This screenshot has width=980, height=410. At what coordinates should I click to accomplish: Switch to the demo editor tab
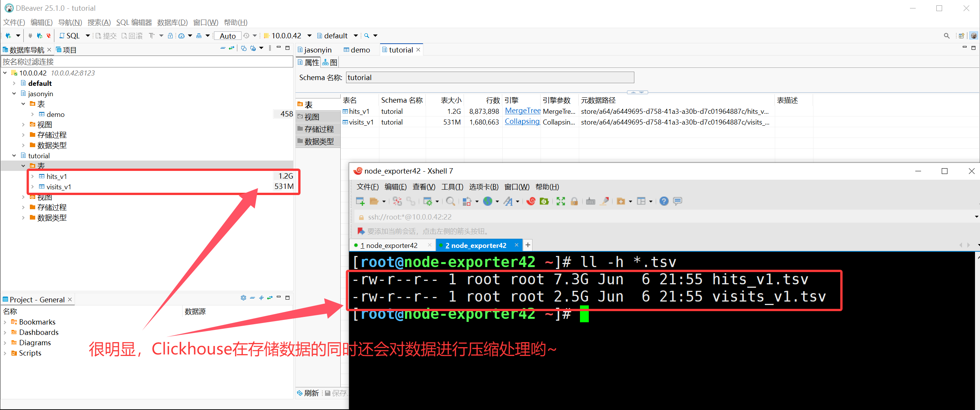click(x=357, y=50)
